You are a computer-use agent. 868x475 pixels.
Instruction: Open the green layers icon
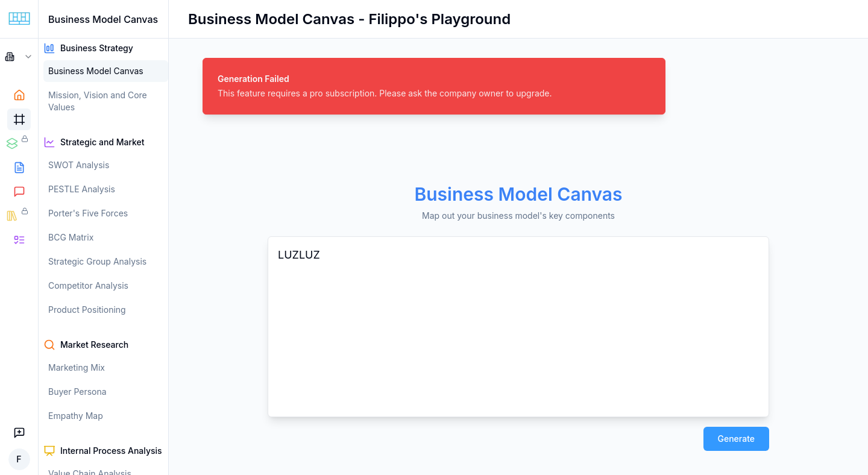[x=13, y=143]
